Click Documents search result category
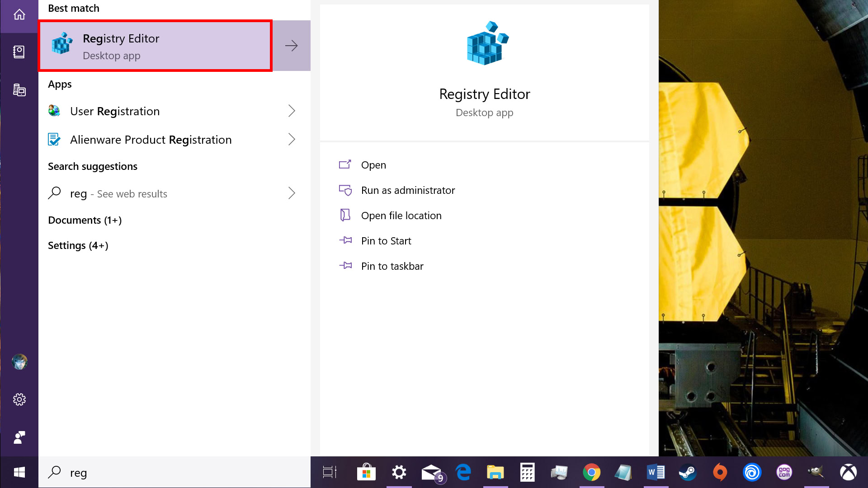 tap(85, 220)
